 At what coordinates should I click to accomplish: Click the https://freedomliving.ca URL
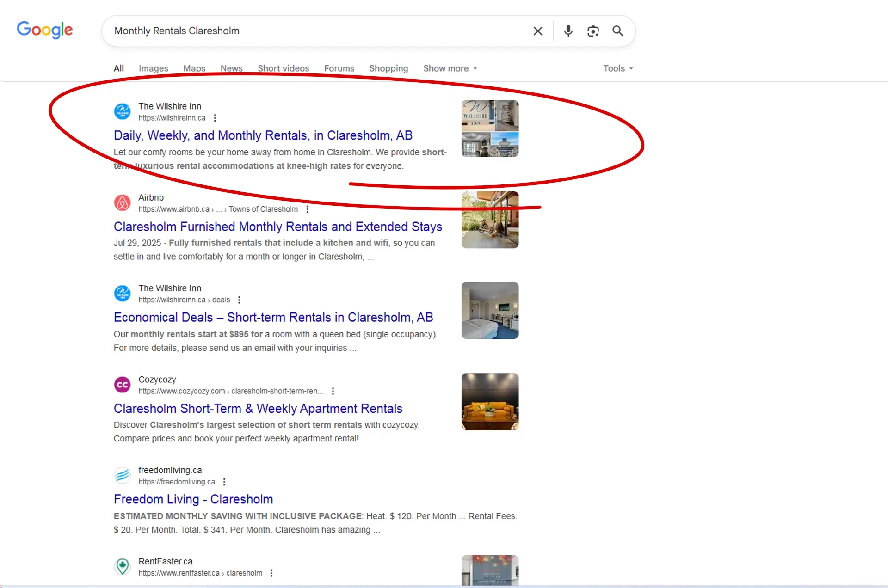177,482
